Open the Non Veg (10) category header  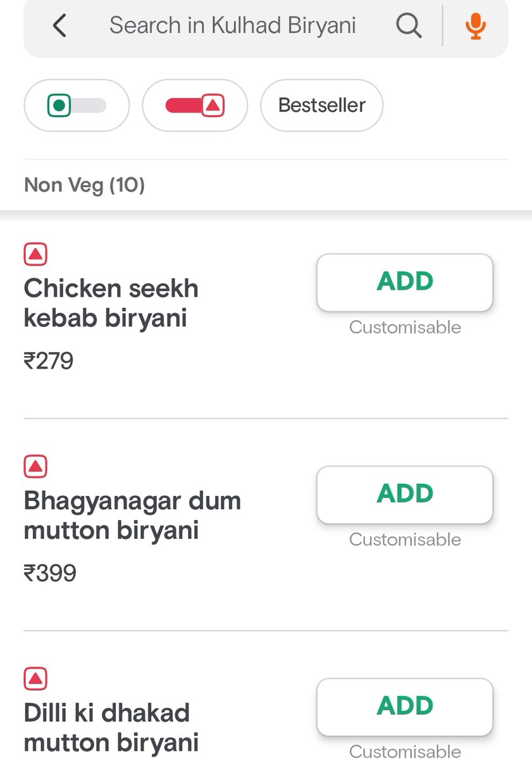pos(84,185)
